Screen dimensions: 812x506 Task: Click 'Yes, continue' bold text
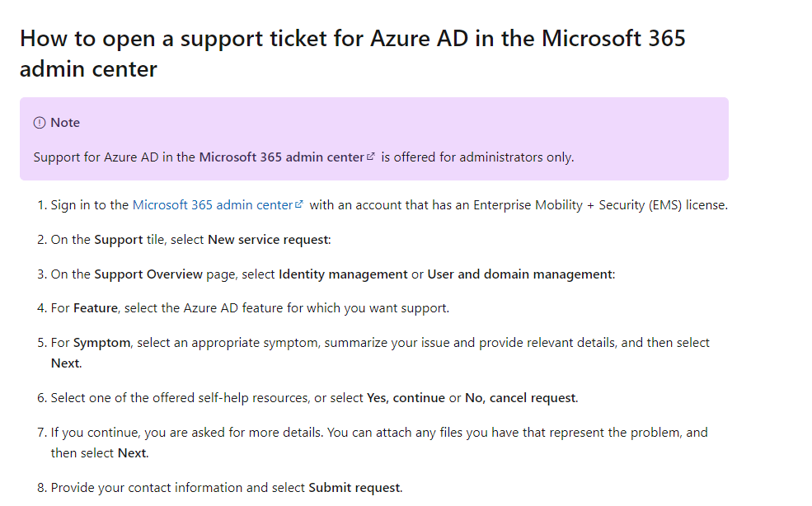406,398
